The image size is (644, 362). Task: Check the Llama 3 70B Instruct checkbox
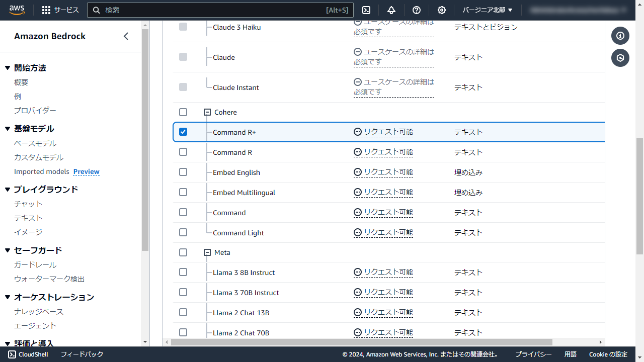(x=183, y=292)
